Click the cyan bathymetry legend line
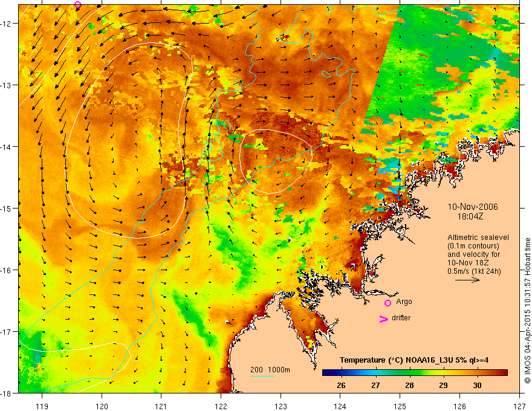This screenshot has width=532, height=411. point(262,376)
